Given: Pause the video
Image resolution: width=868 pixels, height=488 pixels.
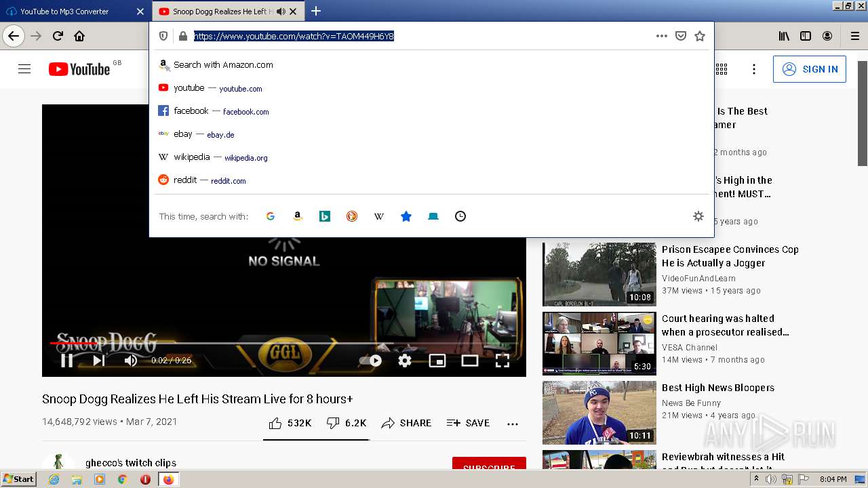Looking at the screenshot, I should coord(66,361).
